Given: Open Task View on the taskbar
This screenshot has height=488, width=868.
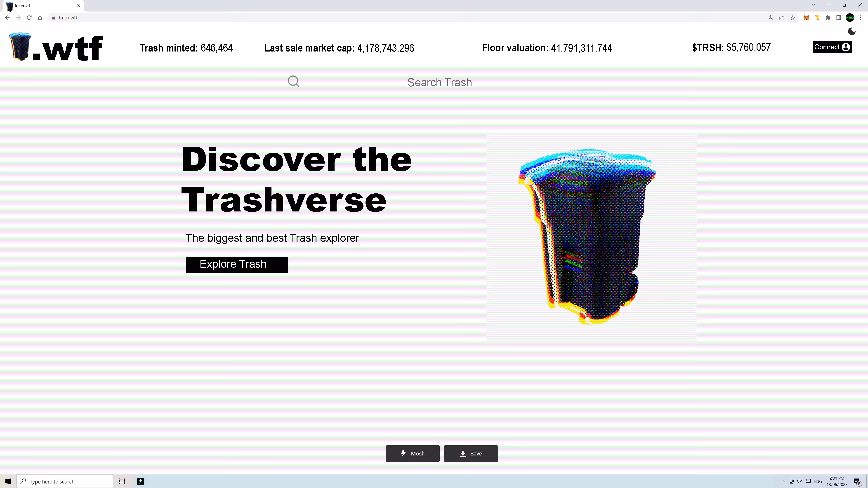Looking at the screenshot, I should click(122, 481).
